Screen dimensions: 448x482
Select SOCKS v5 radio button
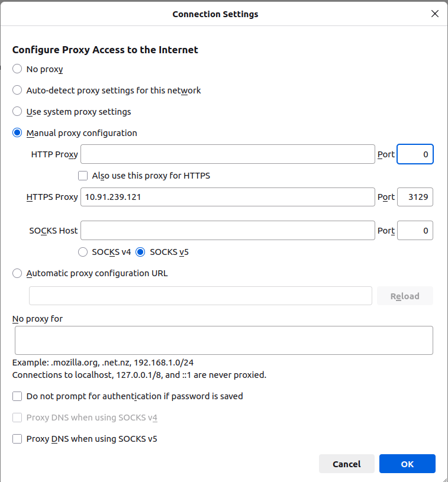141,252
